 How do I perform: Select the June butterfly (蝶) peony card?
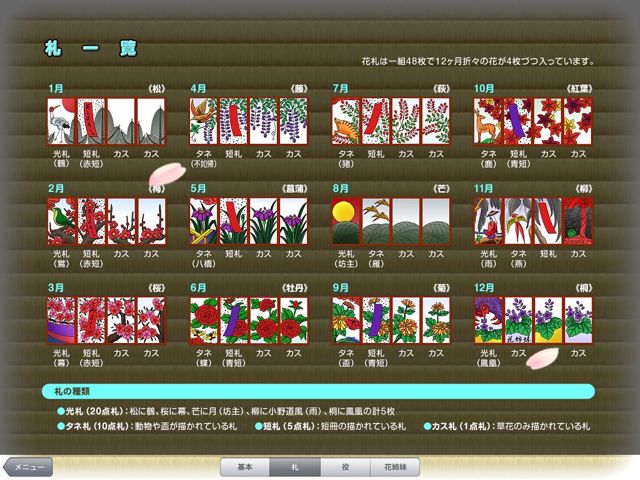(x=203, y=320)
